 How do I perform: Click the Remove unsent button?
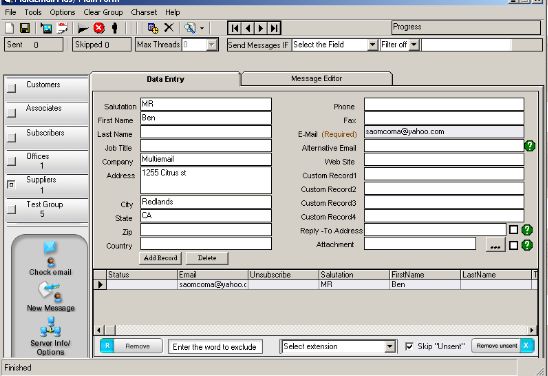503,346
